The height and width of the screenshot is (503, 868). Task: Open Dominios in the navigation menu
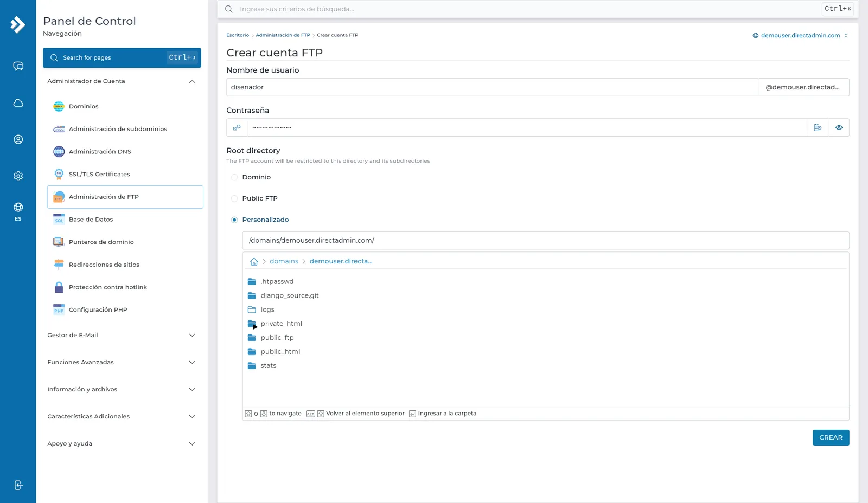tap(125, 106)
